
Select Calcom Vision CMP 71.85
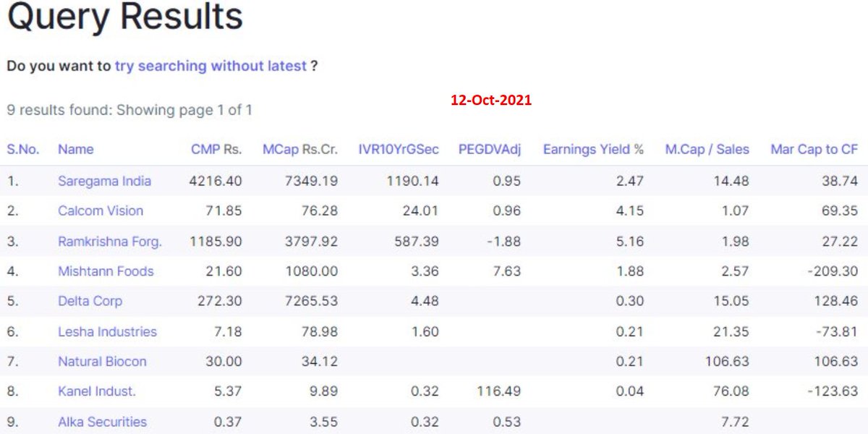226,210
